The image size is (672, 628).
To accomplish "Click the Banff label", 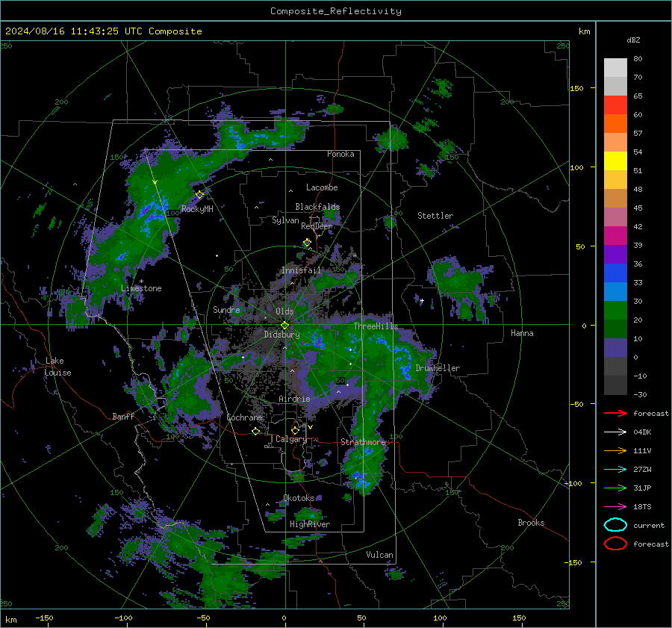I will click(x=123, y=416).
